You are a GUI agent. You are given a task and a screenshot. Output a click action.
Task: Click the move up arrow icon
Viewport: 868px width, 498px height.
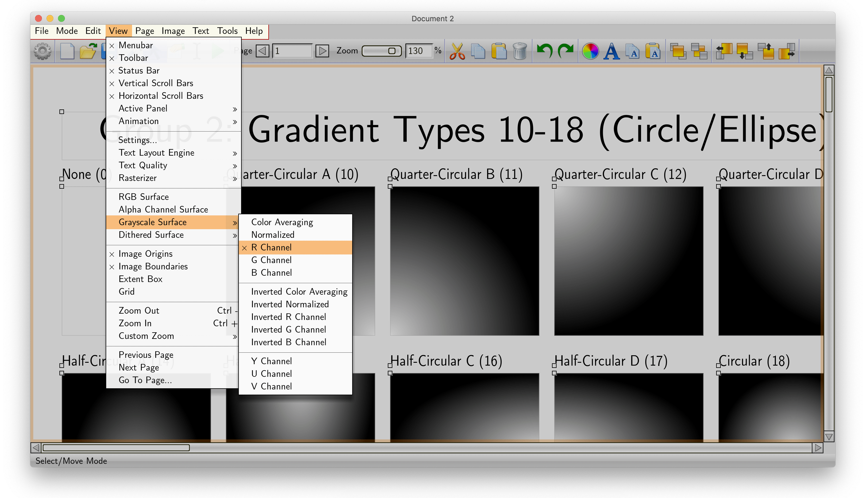(x=766, y=51)
